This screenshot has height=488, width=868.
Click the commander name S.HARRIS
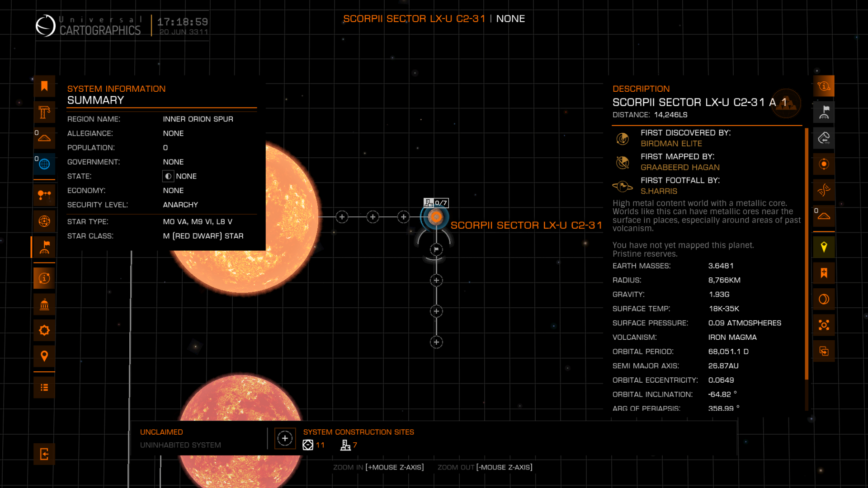659,191
